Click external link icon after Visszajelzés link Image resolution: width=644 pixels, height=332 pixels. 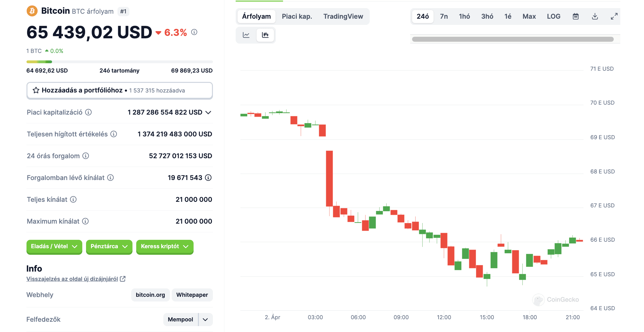pos(123,279)
